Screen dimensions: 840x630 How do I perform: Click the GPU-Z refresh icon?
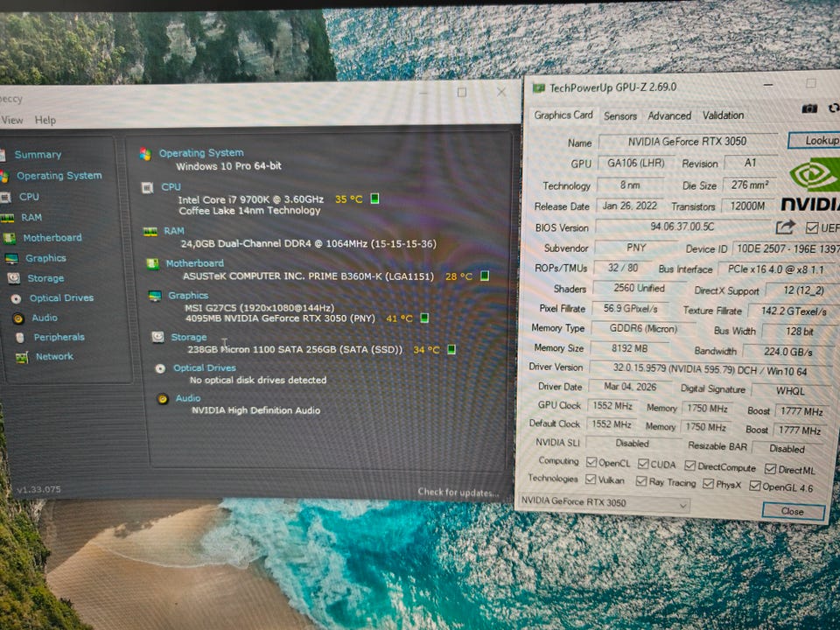834,108
